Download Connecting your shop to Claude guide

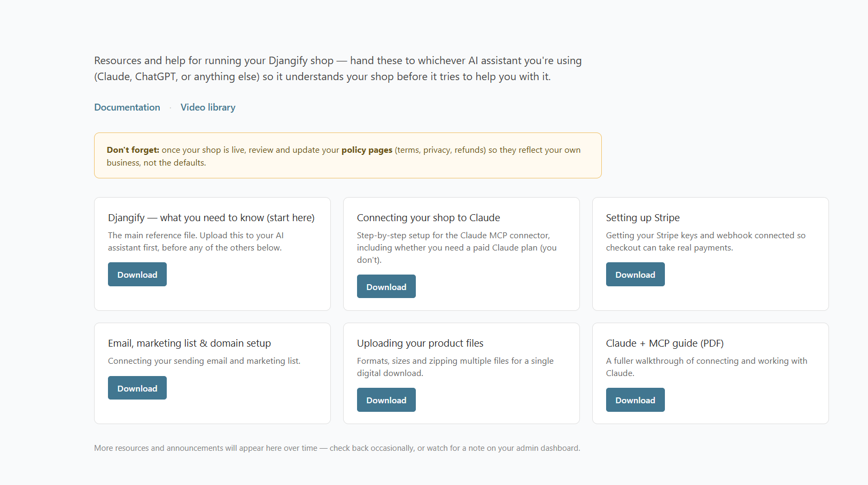[386, 287]
